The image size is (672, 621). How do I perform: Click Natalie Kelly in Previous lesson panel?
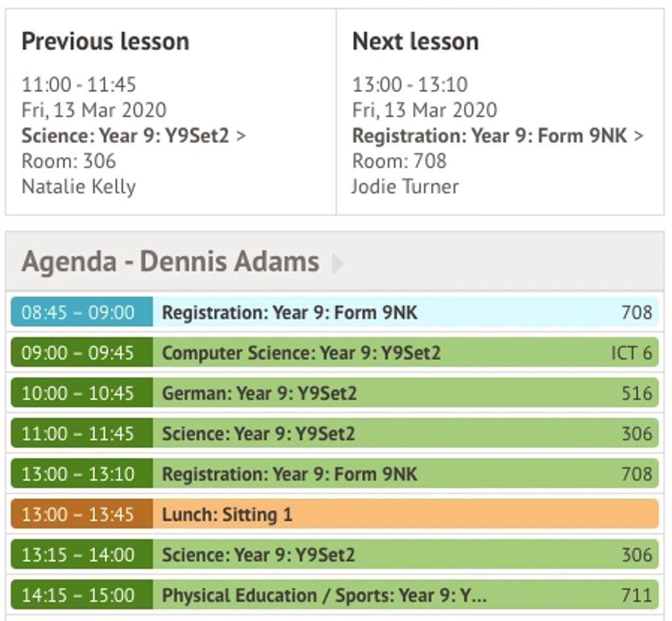(x=78, y=187)
